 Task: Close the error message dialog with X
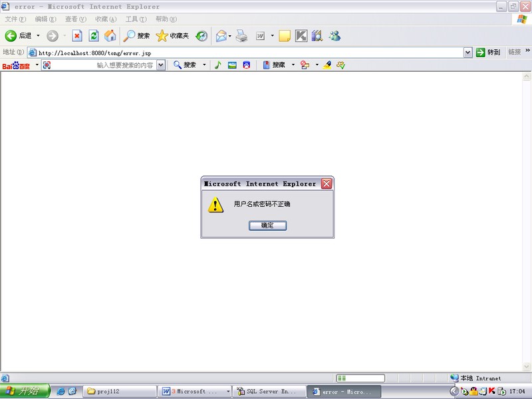tap(327, 184)
